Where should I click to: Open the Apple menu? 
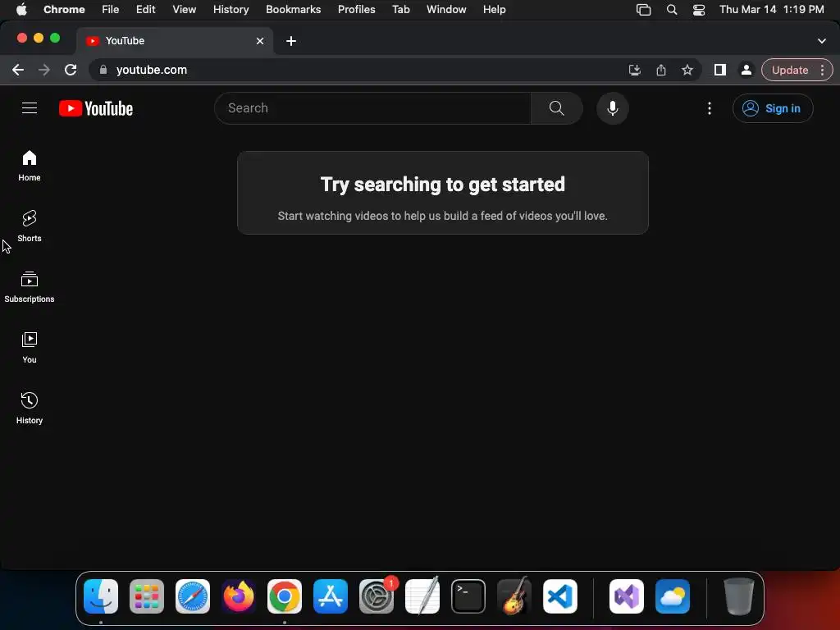21,9
